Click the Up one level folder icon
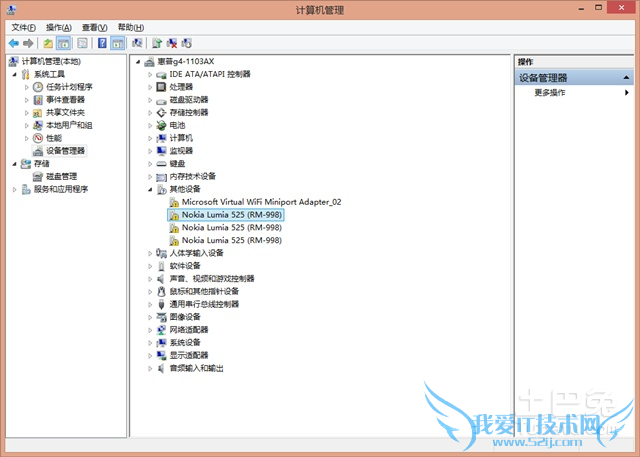This screenshot has width=640, height=457. point(48,43)
